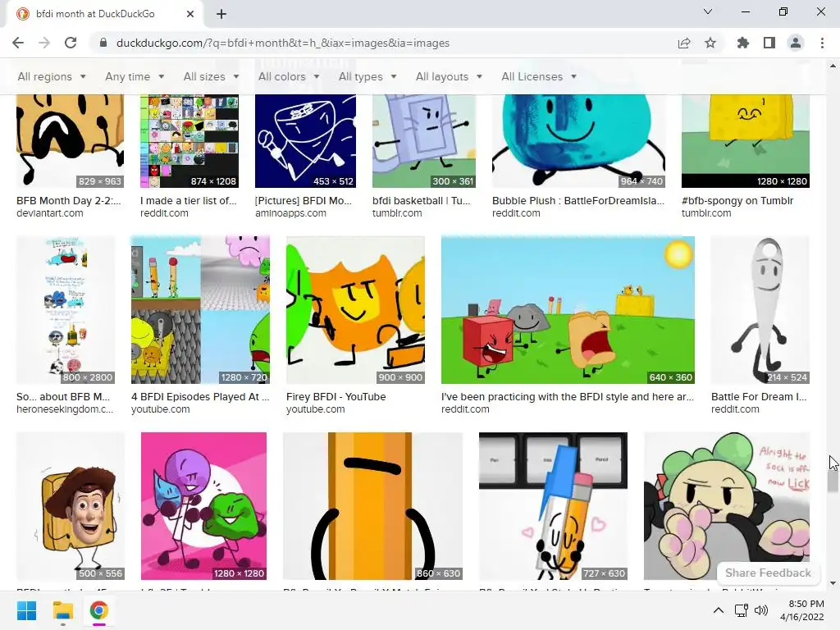Click the tab search chevron
Viewport: 840px width, 630px height.
(x=708, y=11)
